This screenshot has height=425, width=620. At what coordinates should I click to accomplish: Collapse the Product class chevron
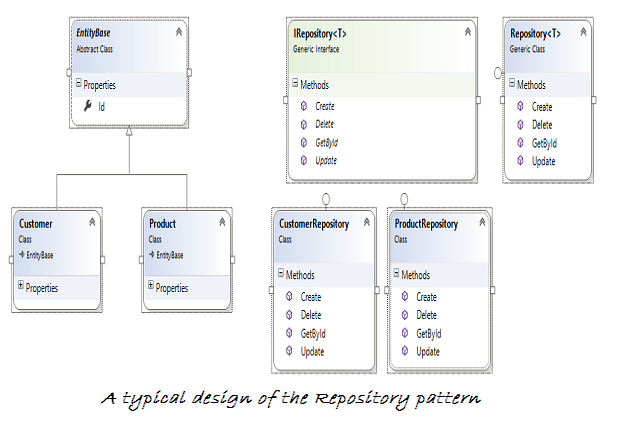tap(222, 222)
